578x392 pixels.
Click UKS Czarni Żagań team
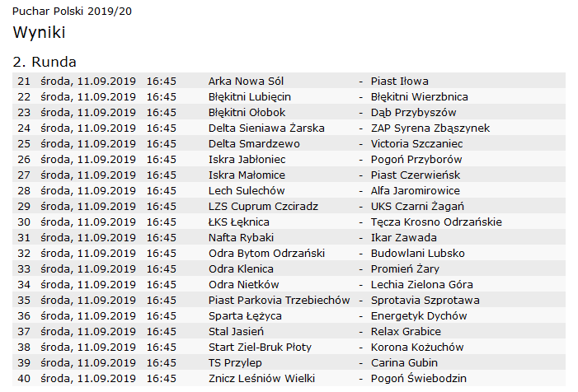(x=417, y=207)
